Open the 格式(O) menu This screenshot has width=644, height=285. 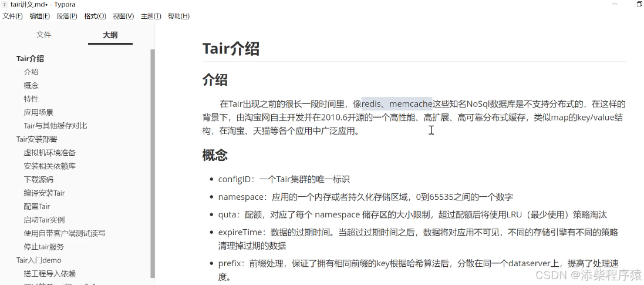click(x=95, y=16)
